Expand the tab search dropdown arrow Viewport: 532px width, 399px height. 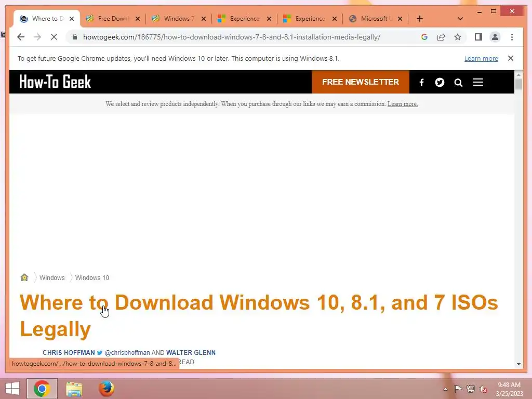point(460,19)
